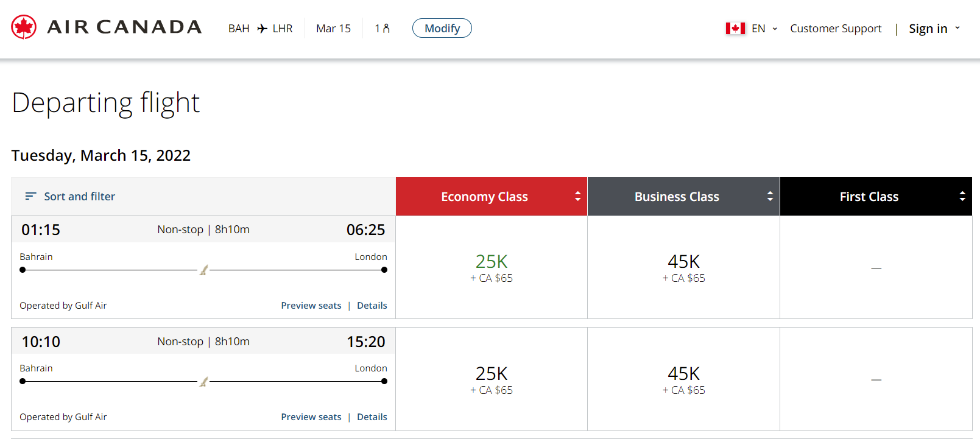This screenshot has width=980, height=439.
Task: Sort by Business Class arrows
Action: tap(770, 196)
